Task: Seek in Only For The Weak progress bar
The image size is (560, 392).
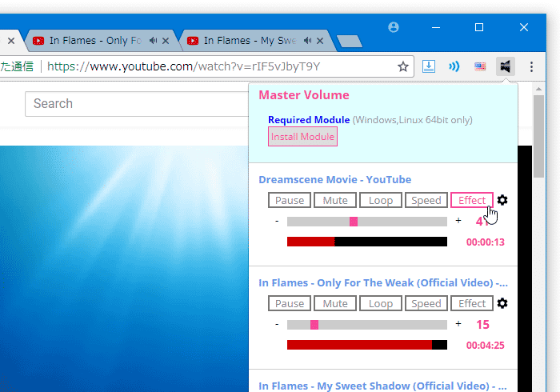Action: point(367,345)
